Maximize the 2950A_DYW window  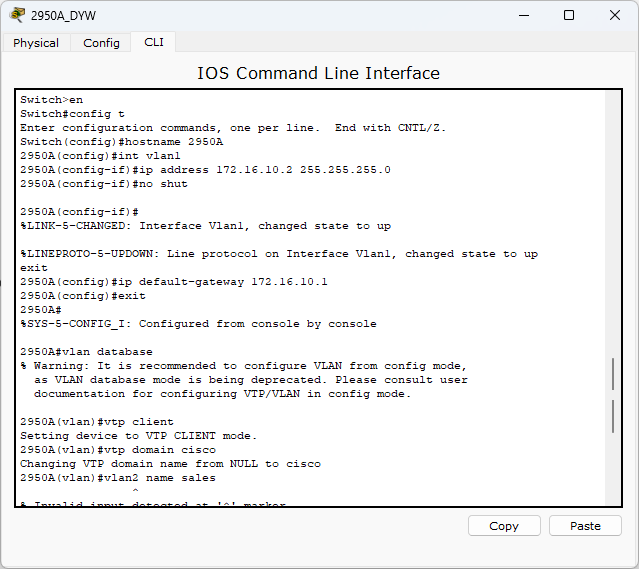pos(569,15)
